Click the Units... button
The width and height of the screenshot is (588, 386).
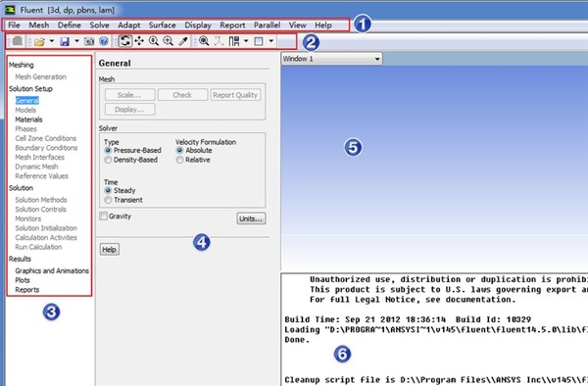251,218
